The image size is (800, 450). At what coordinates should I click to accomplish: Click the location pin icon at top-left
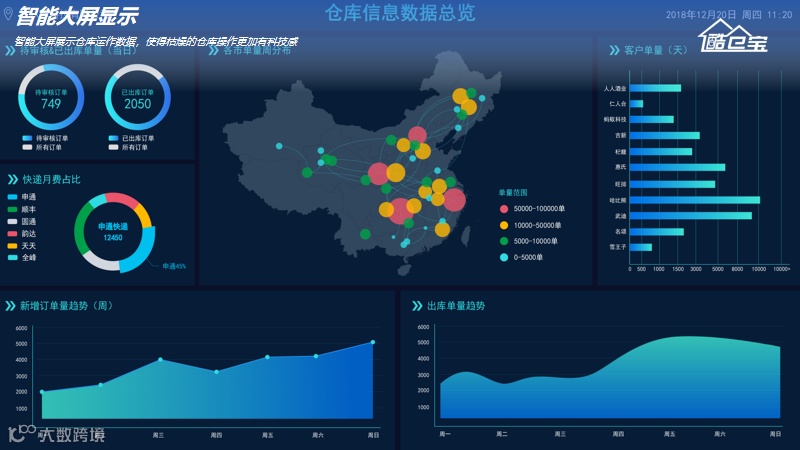pyautogui.click(x=8, y=14)
